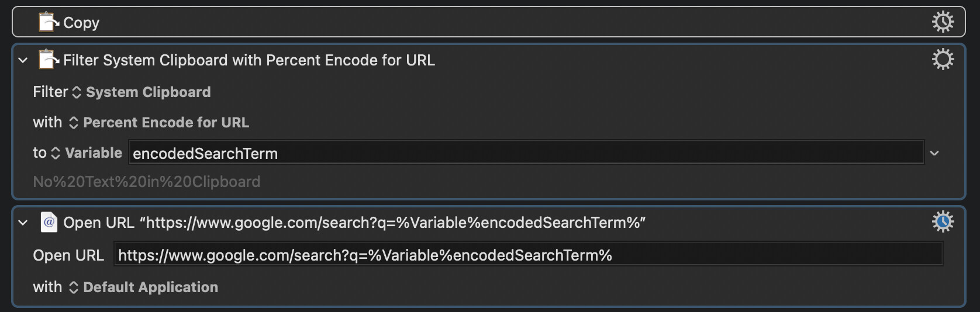Change the Percent Encode for URL filter
The image size is (980, 312).
click(159, 123)
